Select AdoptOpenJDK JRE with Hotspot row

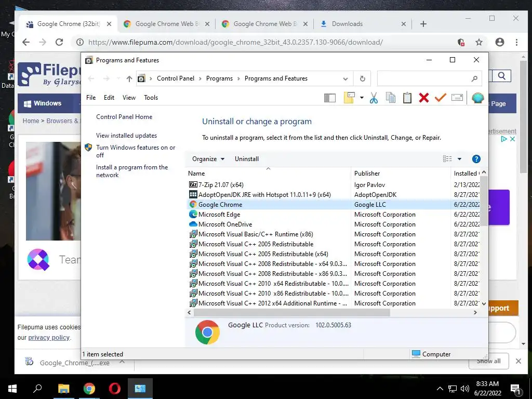coord(334,194)
